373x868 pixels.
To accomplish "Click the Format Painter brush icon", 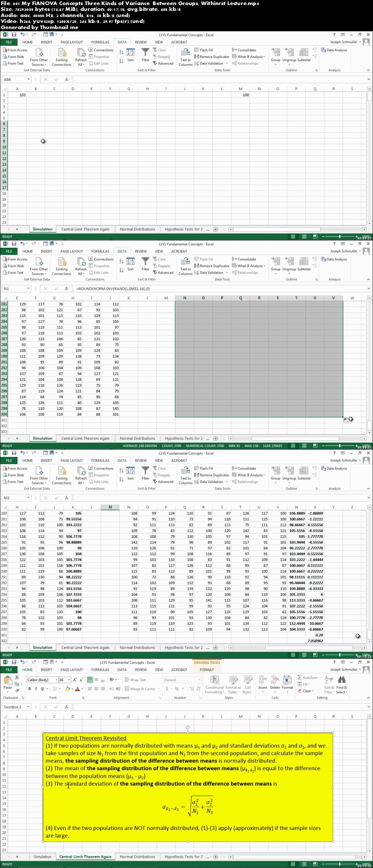I will pyautogui.click(x=17, y=690).
